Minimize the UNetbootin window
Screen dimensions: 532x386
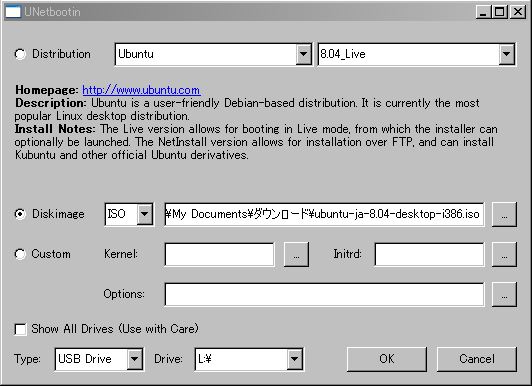pyautogui.click(x=483, y=12)
